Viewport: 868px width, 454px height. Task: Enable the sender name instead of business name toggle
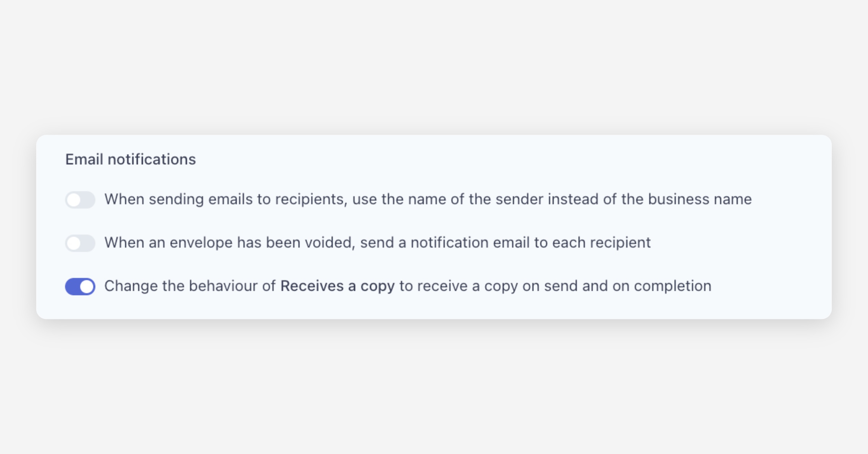(80, 200)
